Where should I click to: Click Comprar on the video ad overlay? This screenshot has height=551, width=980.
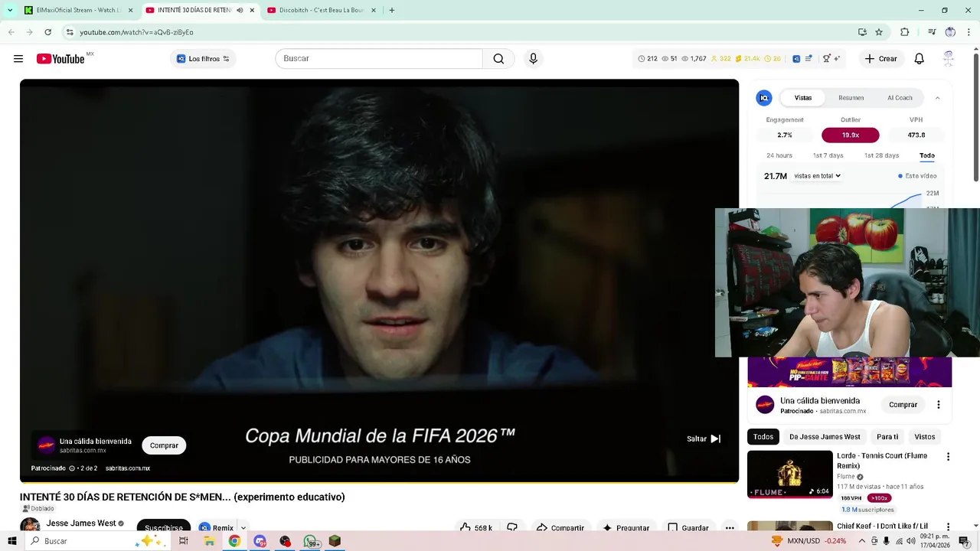[164, 445]
